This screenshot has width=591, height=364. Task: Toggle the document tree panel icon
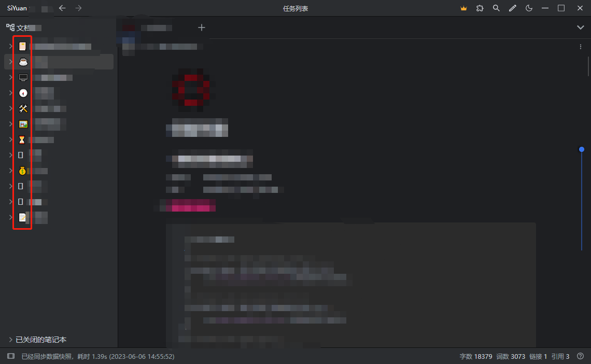(9, 27)
